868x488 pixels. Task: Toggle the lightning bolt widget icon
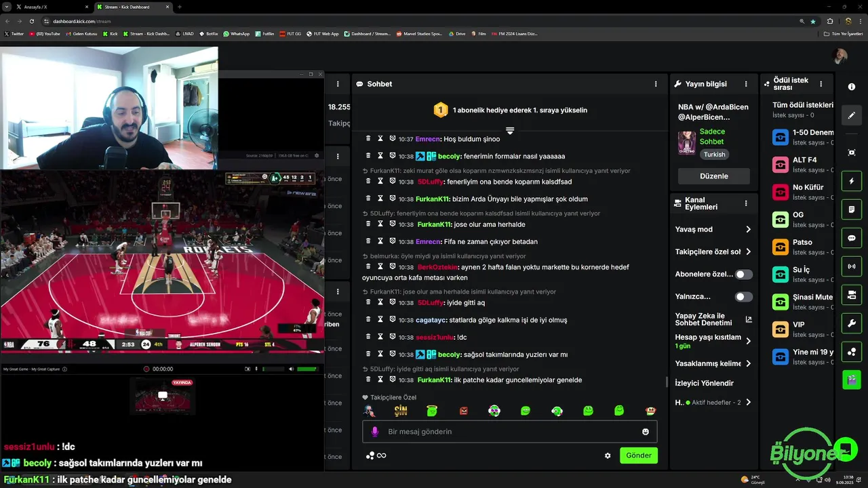tap(852, 182)
